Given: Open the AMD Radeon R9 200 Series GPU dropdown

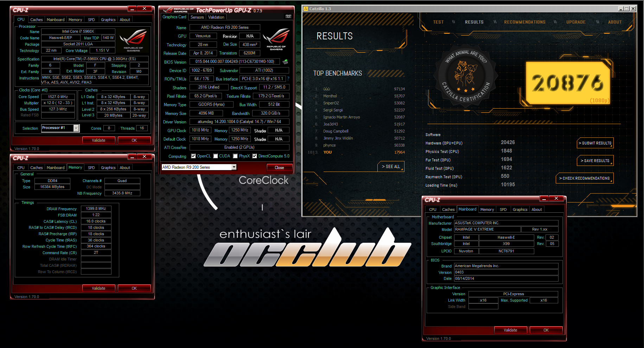Looking at the screenshot, I should coord(234,167).
